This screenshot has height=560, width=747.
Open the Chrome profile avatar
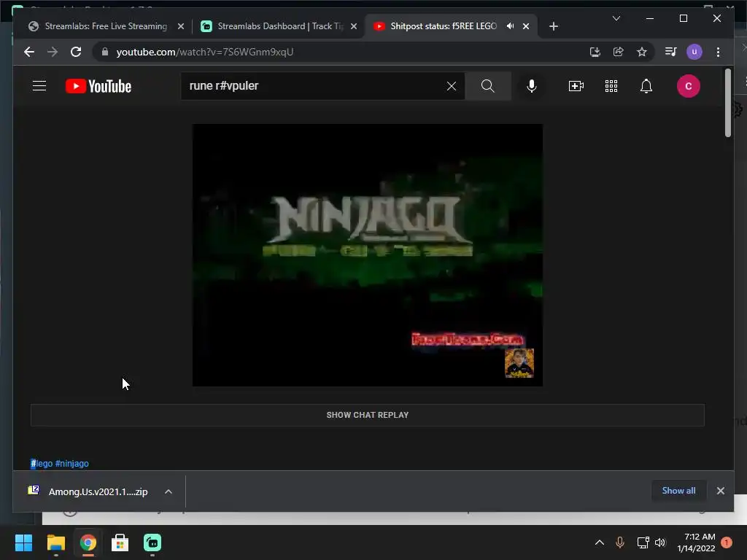(694, 52)
